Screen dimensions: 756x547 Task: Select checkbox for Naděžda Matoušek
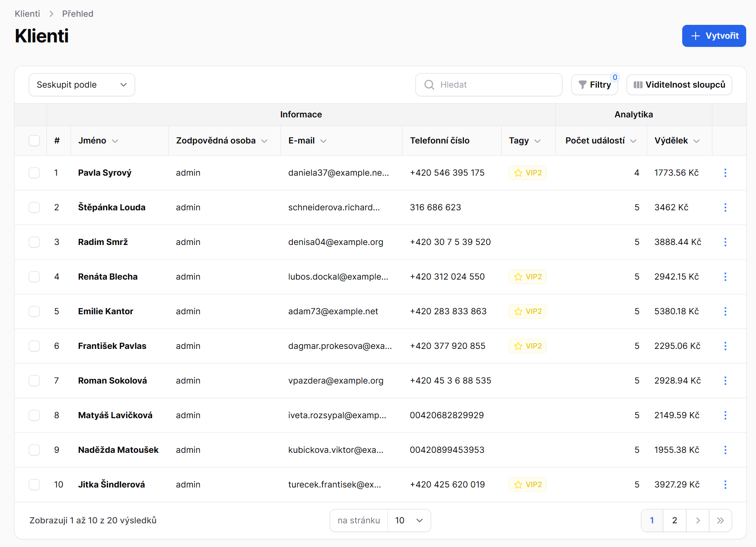(x=34, y=450)
